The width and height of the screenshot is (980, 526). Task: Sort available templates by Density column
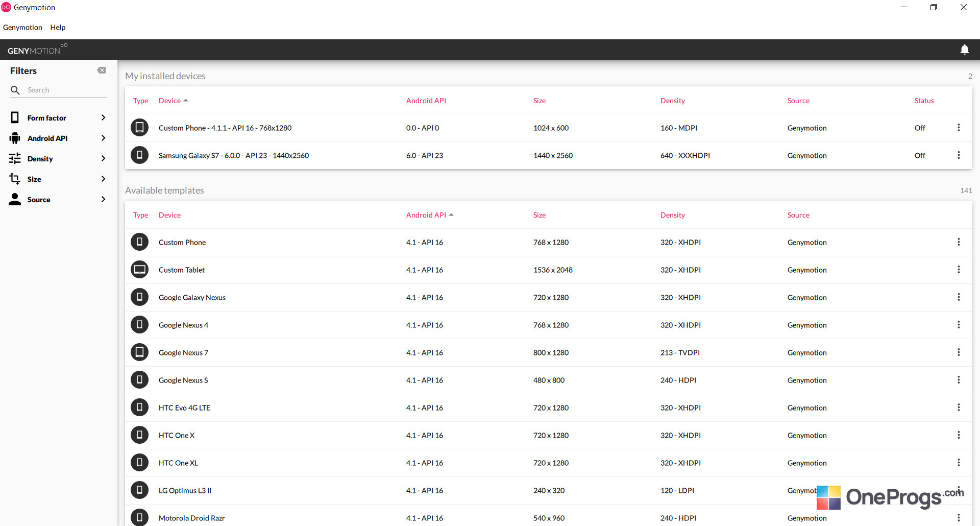(x=673, y=215)
